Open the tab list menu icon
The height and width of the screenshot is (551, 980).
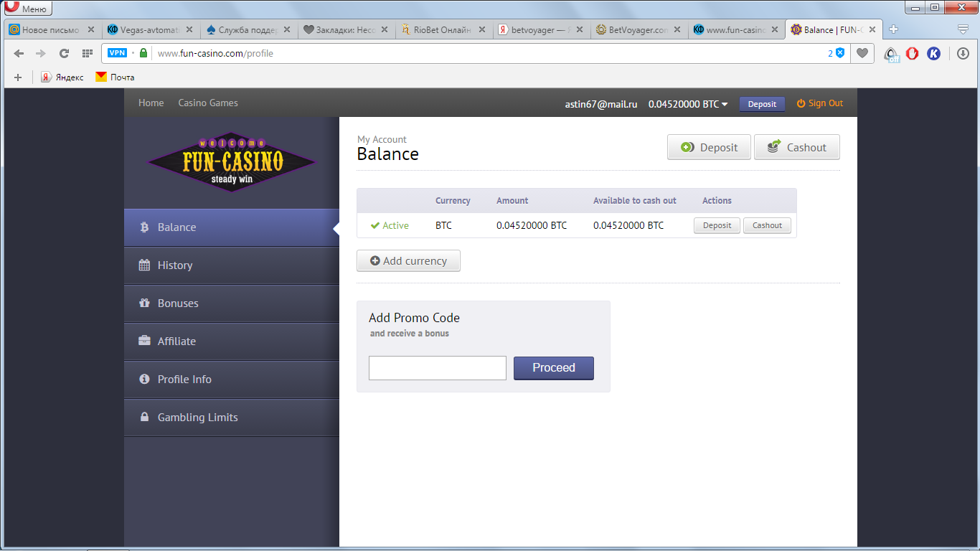pos(963,29)
